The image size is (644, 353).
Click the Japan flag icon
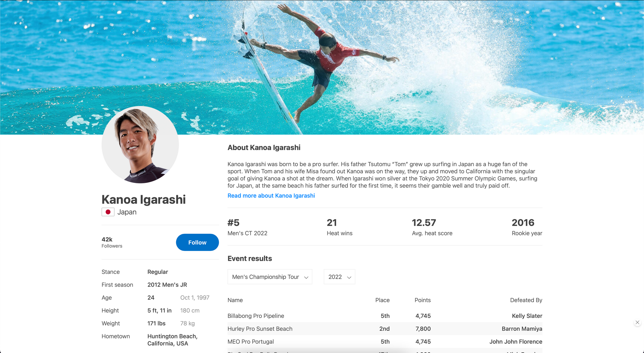(x=108, y=212)
